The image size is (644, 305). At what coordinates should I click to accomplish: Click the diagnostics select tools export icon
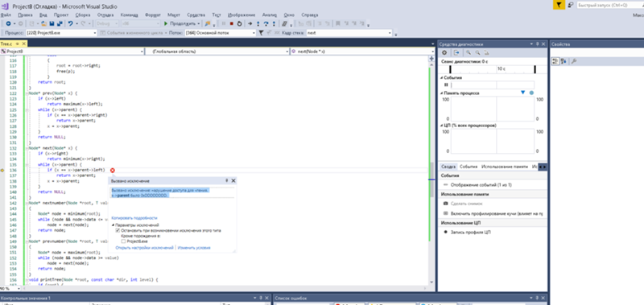pos(456,52)
